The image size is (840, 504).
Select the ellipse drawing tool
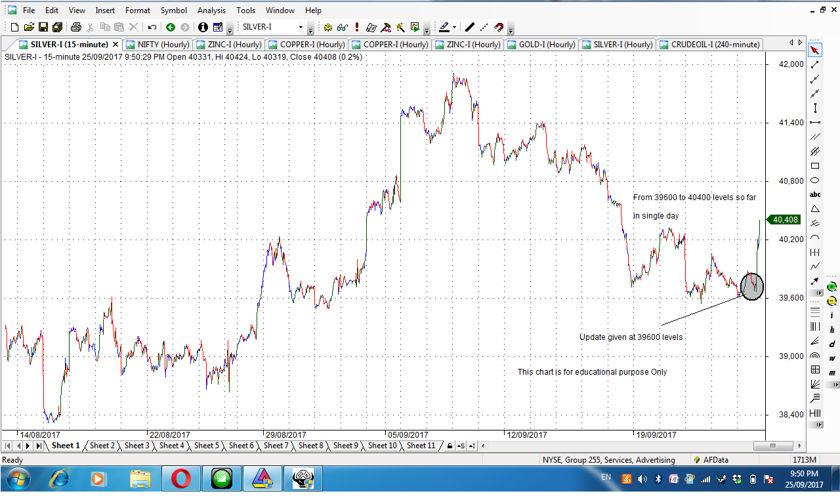(815, 179)
